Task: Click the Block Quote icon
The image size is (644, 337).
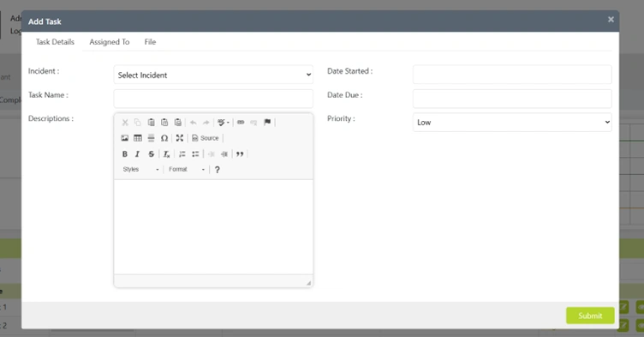Action: [x=240, y=153]
